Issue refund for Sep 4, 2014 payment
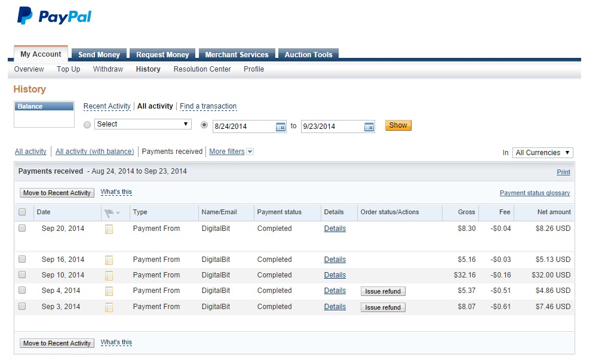This screenshot has height=364, width=611. coord(383,291)
